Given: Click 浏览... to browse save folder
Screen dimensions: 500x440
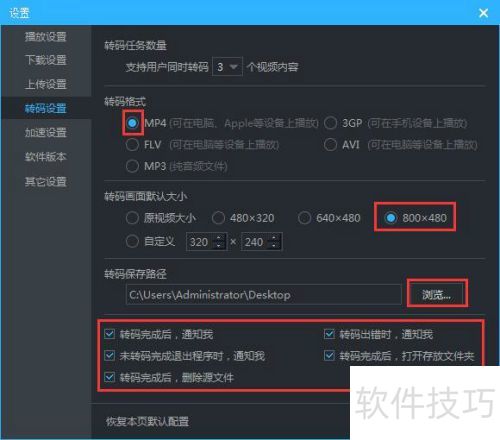Looking at the screenshot, I should (437, 294).
